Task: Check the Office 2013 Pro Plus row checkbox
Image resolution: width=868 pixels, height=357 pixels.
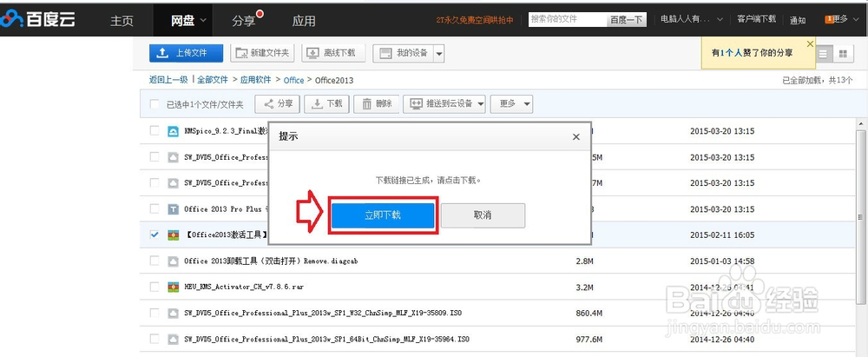Action: click(x=155, y=208)
